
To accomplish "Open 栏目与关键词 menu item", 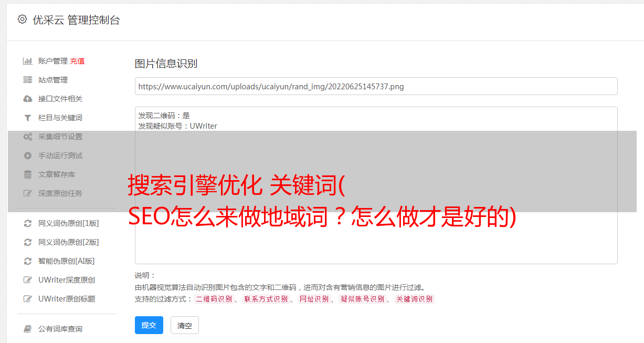I will pos(60,118).
